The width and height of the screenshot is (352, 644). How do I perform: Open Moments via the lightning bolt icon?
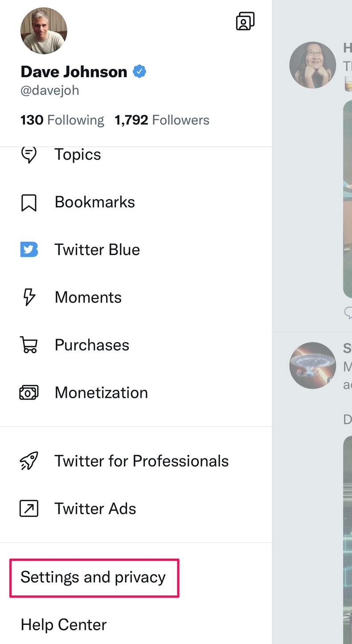[x=29, y=297]
